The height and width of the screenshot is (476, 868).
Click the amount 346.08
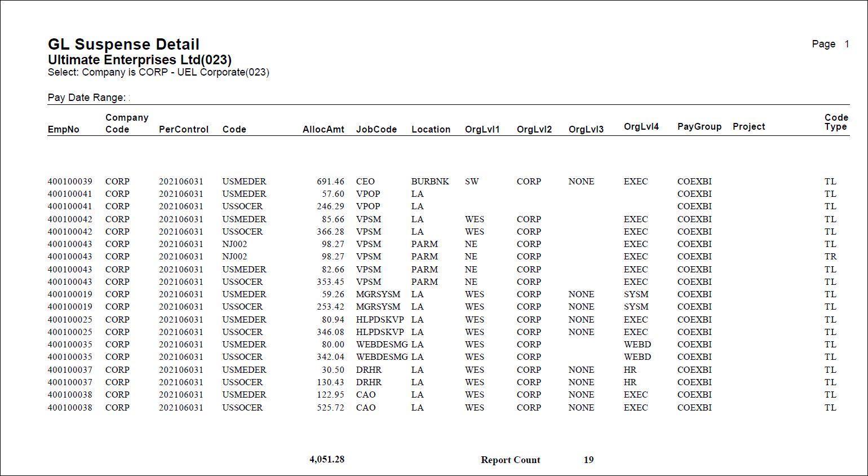(x=330, y=332)
